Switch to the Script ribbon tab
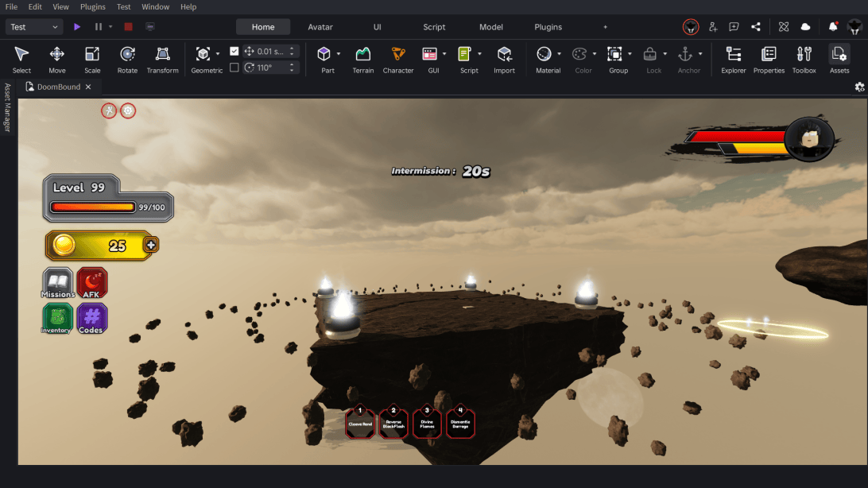This screenshot has height=488, width=868. tap(434, 26)
